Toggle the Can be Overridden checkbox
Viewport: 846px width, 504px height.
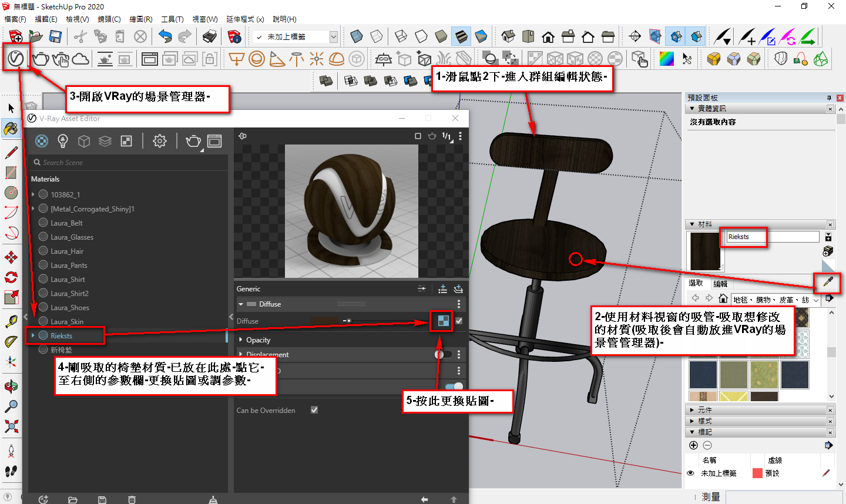pos(314,410)
